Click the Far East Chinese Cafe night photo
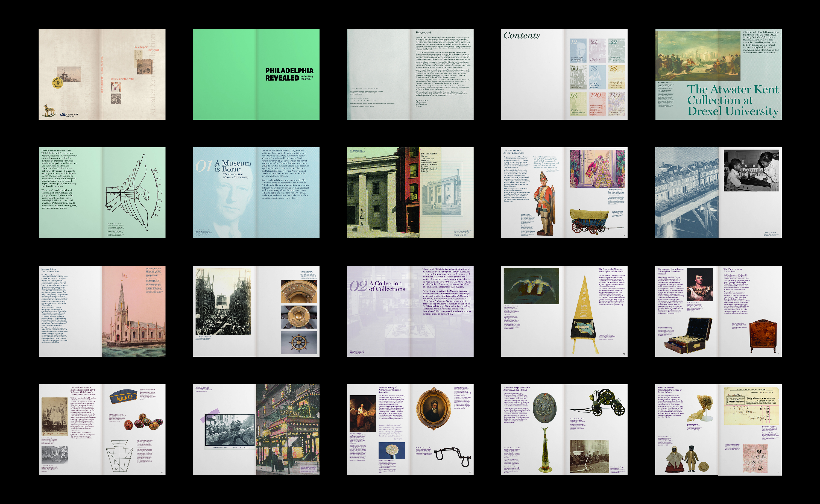The image size is (820, 504). pyautogui.click(x=288, y=430)
